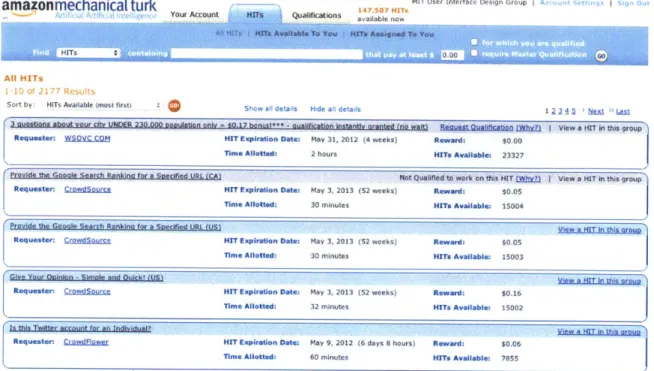
Task: Open 'Give Your Opinion - Simple and Quick' title
Action: 86,278
